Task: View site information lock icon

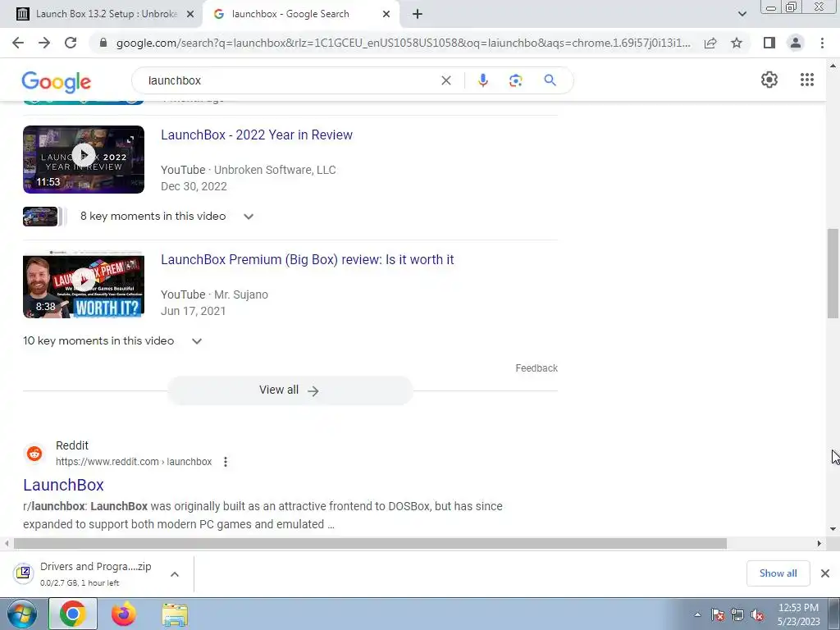Action: [103, 43]
